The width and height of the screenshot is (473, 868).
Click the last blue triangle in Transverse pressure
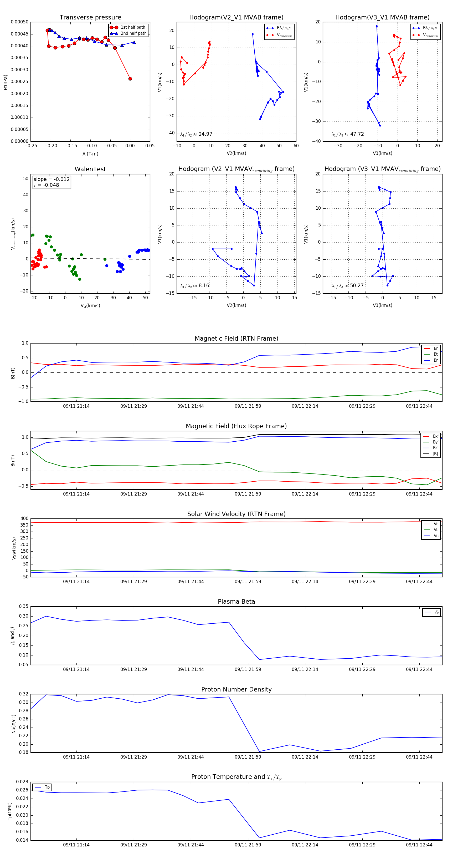click(134, 42)
